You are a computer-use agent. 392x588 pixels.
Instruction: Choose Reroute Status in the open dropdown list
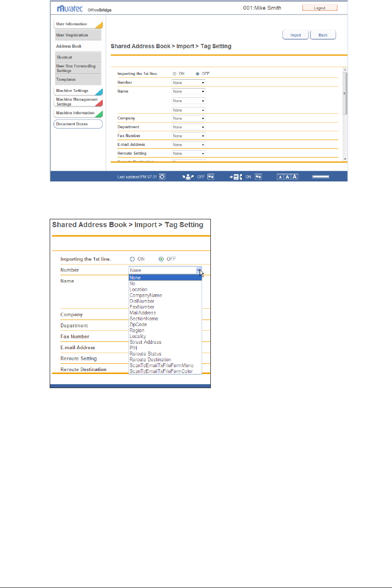click(165, 354)
